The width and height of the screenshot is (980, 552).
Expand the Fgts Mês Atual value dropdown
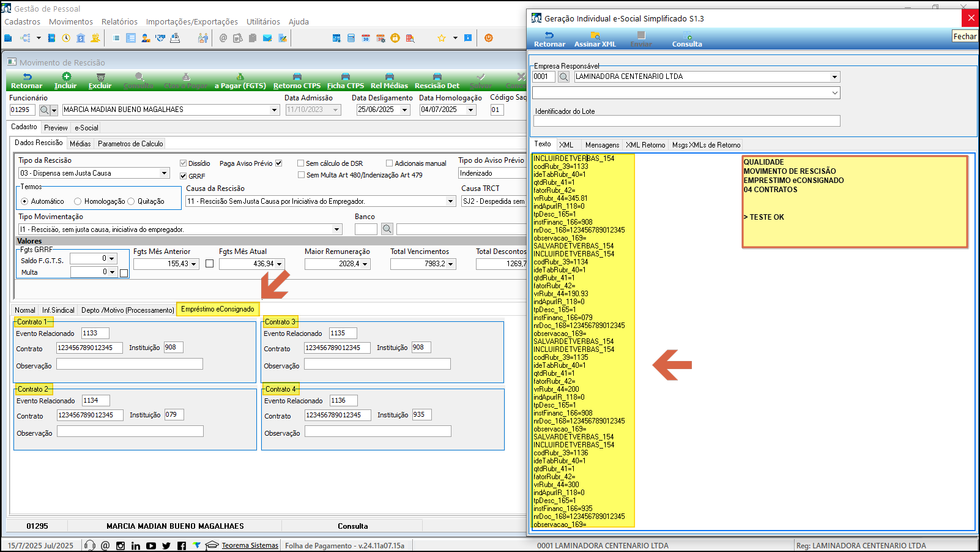[280, 264]
